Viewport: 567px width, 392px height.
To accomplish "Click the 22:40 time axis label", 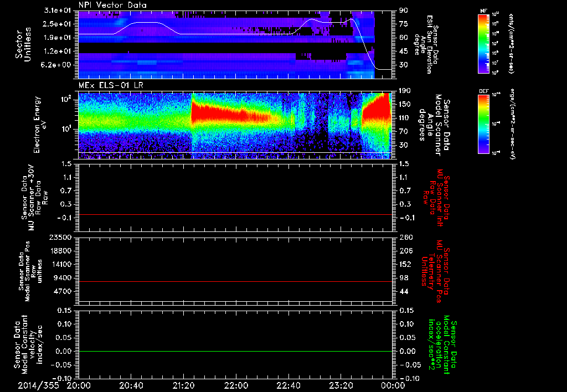I will point(288,385).
